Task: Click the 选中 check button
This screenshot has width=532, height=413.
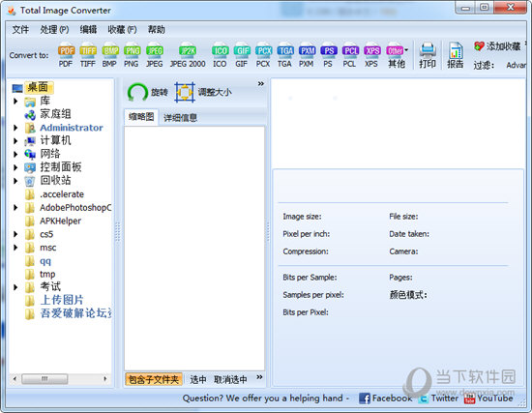Action: tap(197, 379)
